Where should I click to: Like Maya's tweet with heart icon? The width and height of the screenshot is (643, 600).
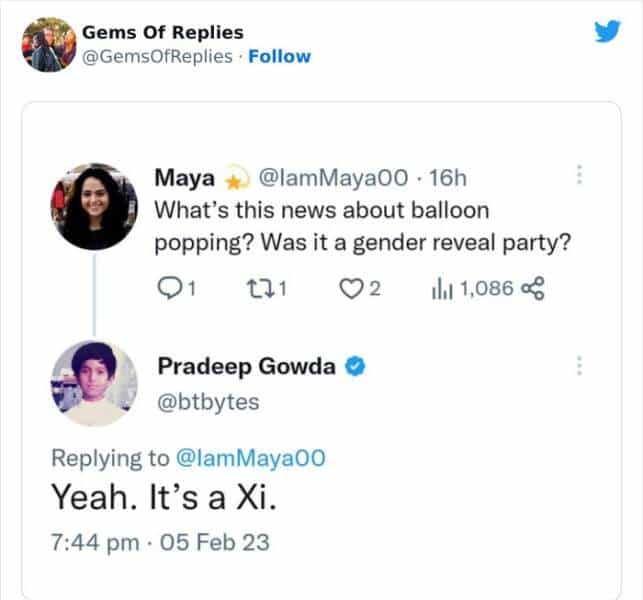pos(349,289)
